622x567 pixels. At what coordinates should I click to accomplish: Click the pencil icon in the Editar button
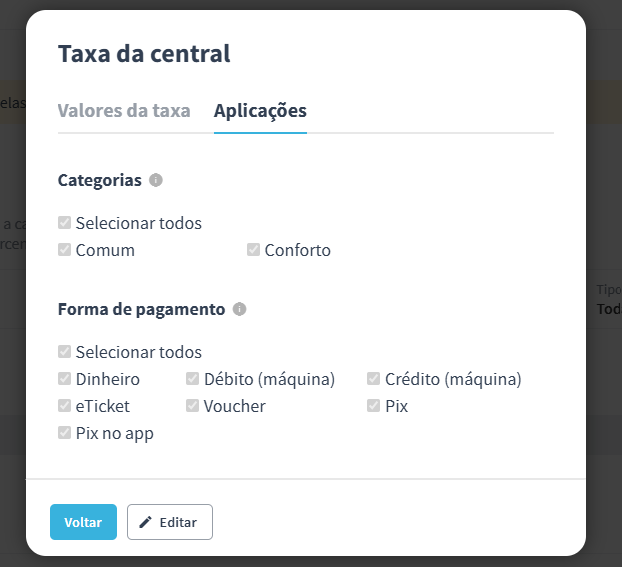146,522
